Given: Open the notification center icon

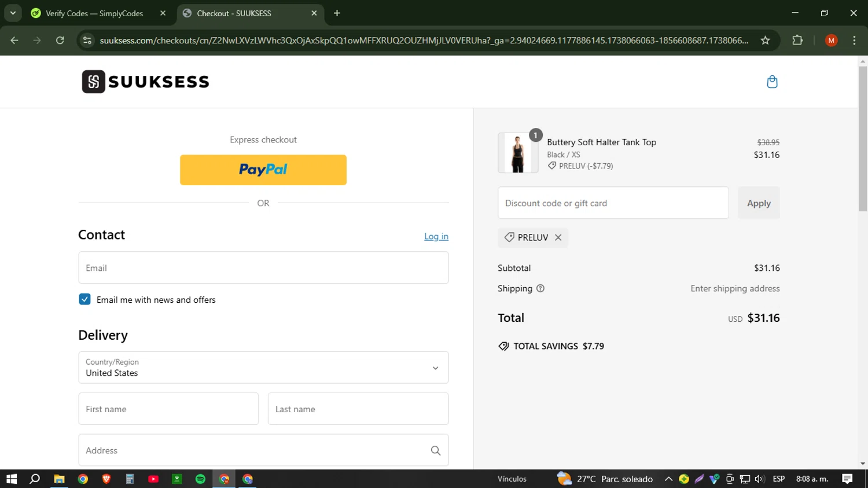Looking at the screenshot, I should (x=847, y=479).
